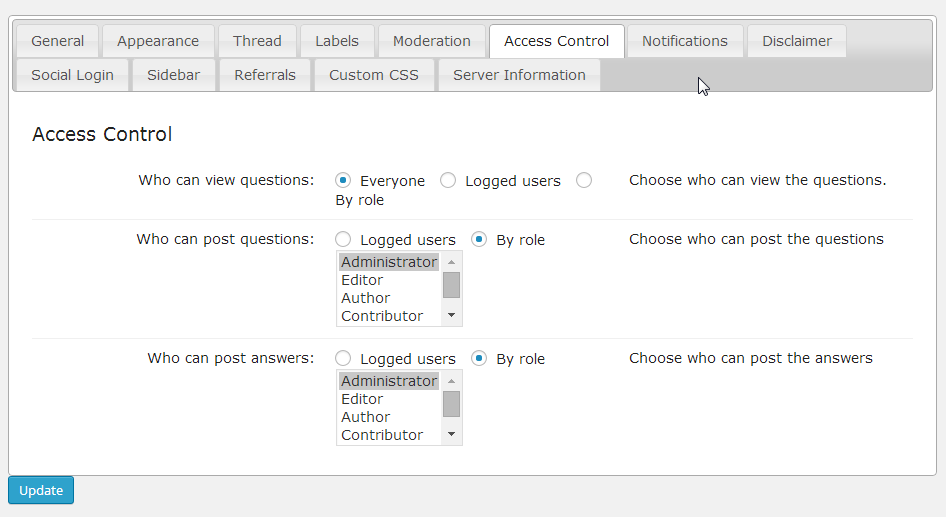This screenshot has height=517, width=946.
Task: Open the Social Login tab
Action: (72, 75)
